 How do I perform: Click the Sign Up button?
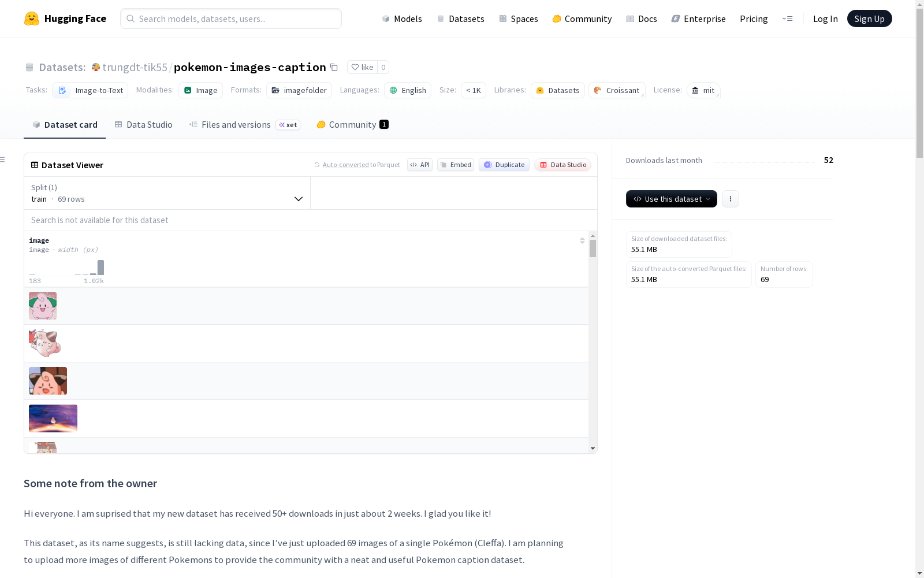point(870,18)
